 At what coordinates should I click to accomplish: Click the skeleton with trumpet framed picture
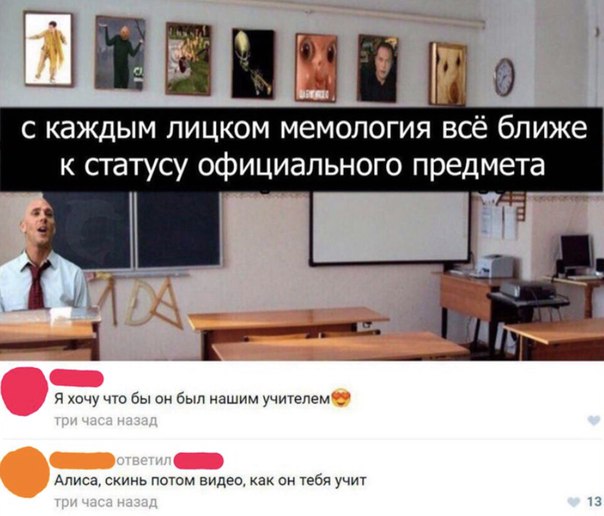(253, 64)
